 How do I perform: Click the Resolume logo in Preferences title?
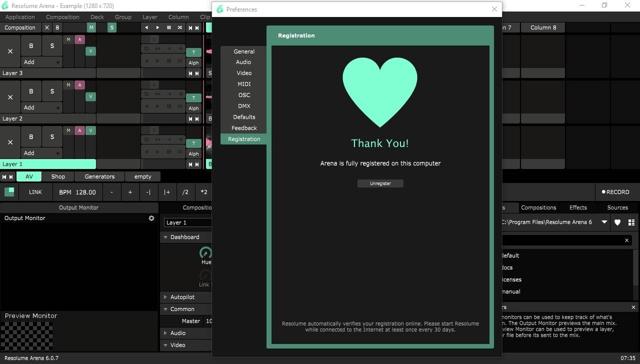pos(220,9)
